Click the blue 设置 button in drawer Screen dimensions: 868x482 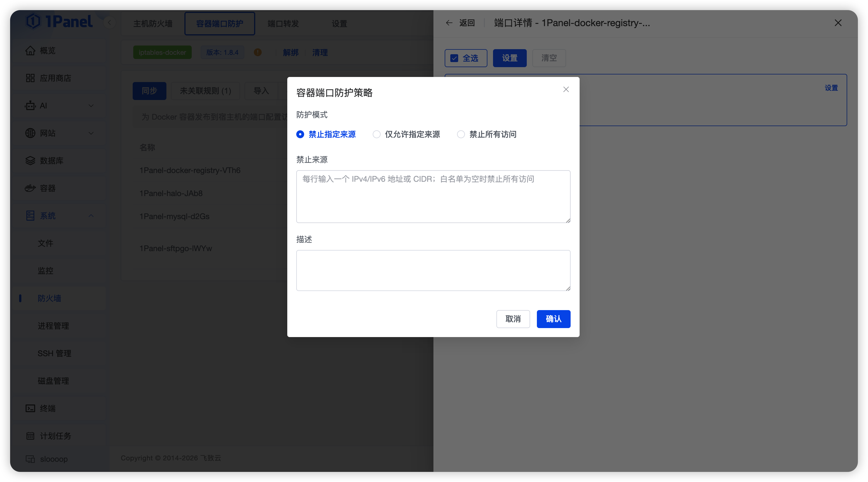coord(510,58)
